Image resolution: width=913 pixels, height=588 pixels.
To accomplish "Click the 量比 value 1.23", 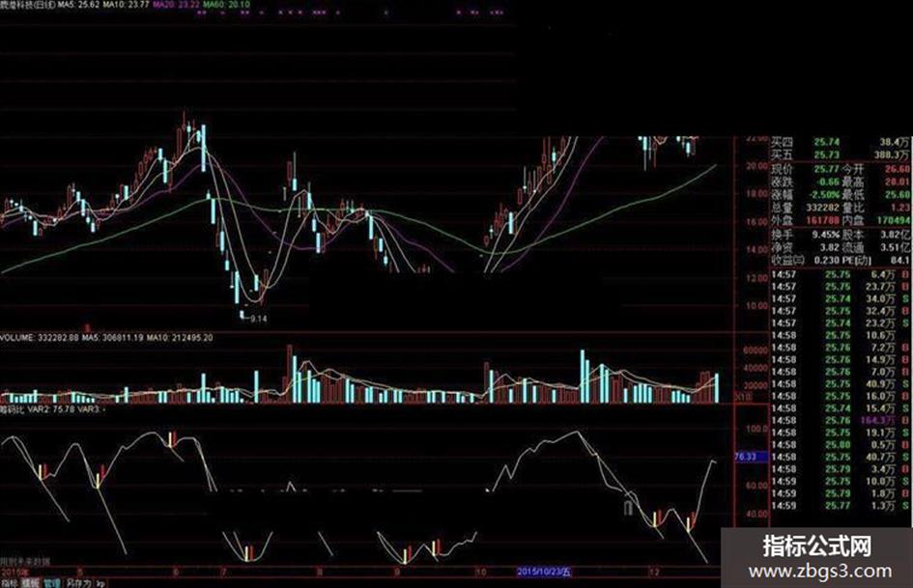I will [x=899, y=208].
